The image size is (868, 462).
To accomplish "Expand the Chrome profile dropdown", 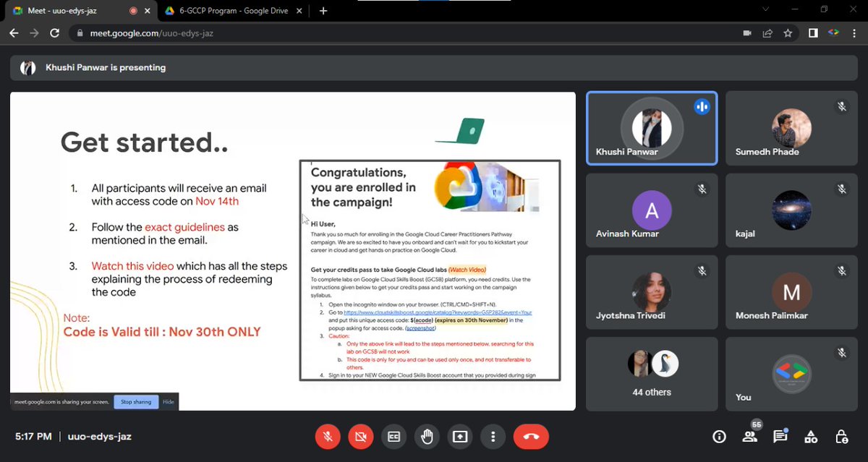I will (833, 33).
